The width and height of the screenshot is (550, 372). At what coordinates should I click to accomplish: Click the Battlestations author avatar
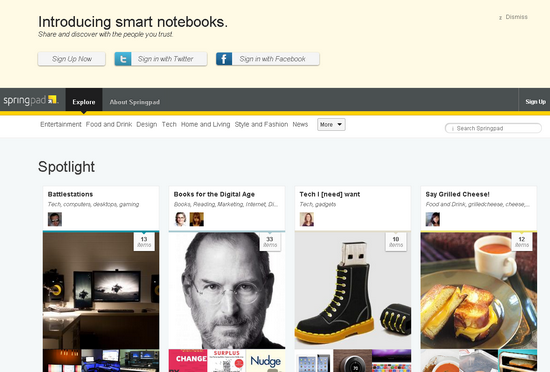click(x=55, y=219)
